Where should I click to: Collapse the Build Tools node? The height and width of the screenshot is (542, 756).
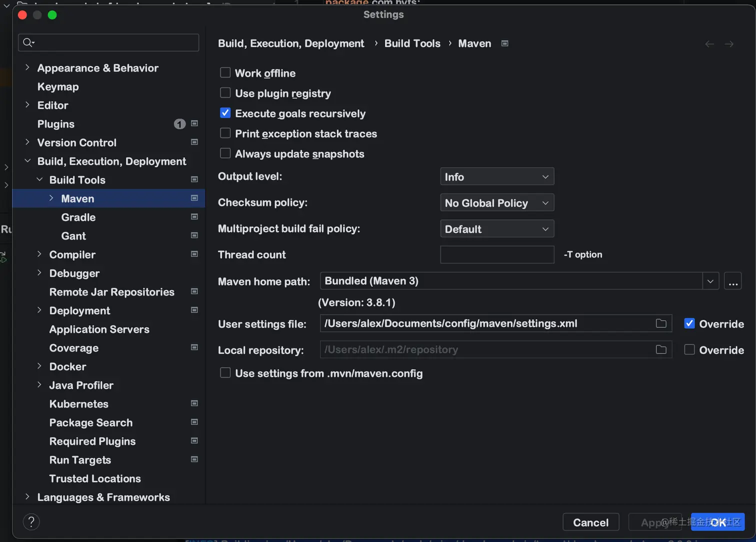click(x=39, y=179)
